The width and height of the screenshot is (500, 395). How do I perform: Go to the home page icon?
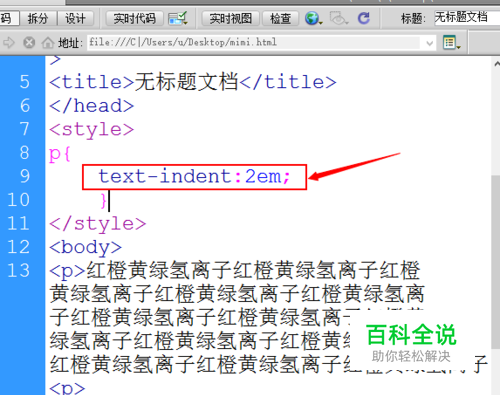[x=48, y=42]
